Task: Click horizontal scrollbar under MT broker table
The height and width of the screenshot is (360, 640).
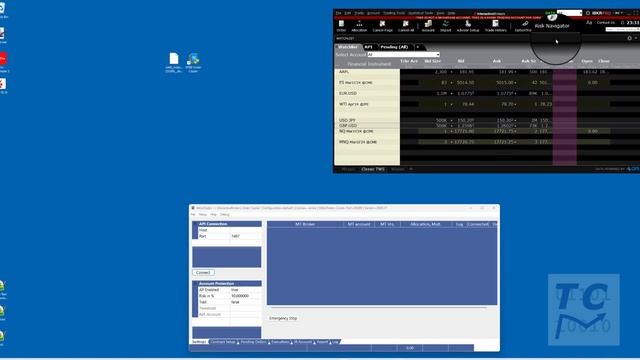Action: [x=378, y=307]
